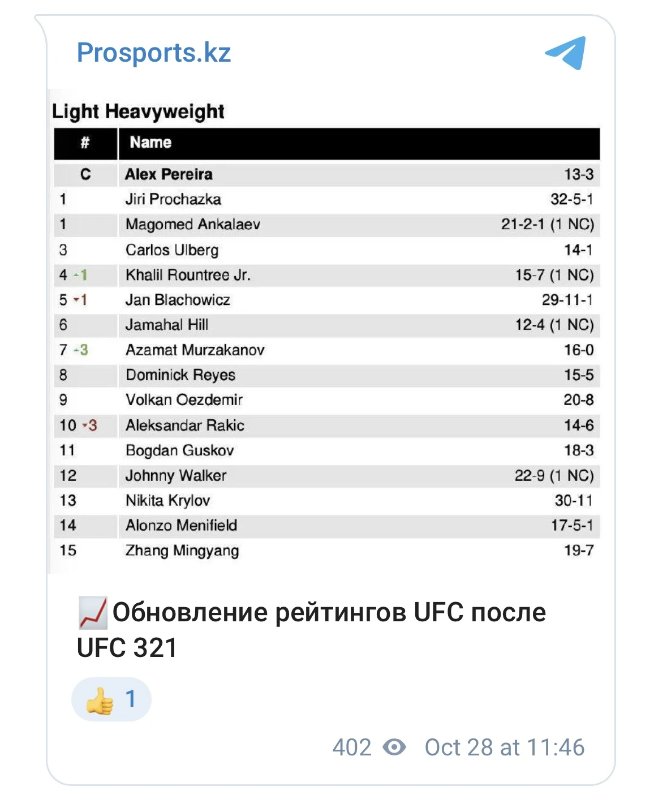Viewport: 667px width, 812px height.
Task: Click the red -3 indicator for Aleksandar Rakic
Action: 90,425
